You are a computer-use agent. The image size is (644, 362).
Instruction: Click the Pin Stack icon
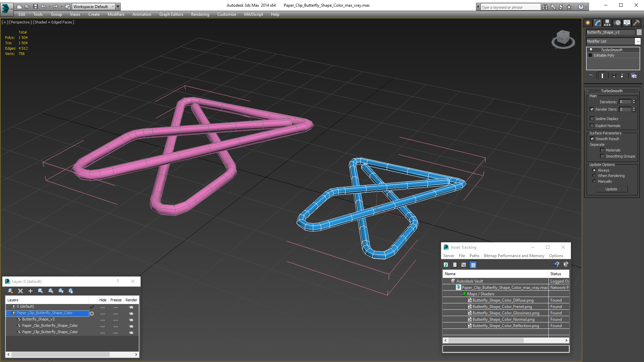591,76
